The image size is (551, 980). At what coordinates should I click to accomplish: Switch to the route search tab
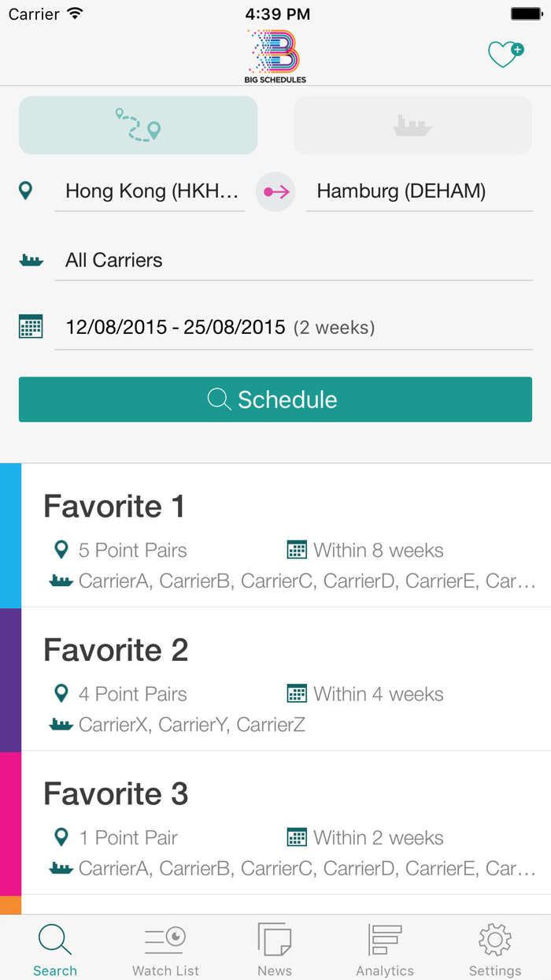pyautogui.click(x=137, y=124)
